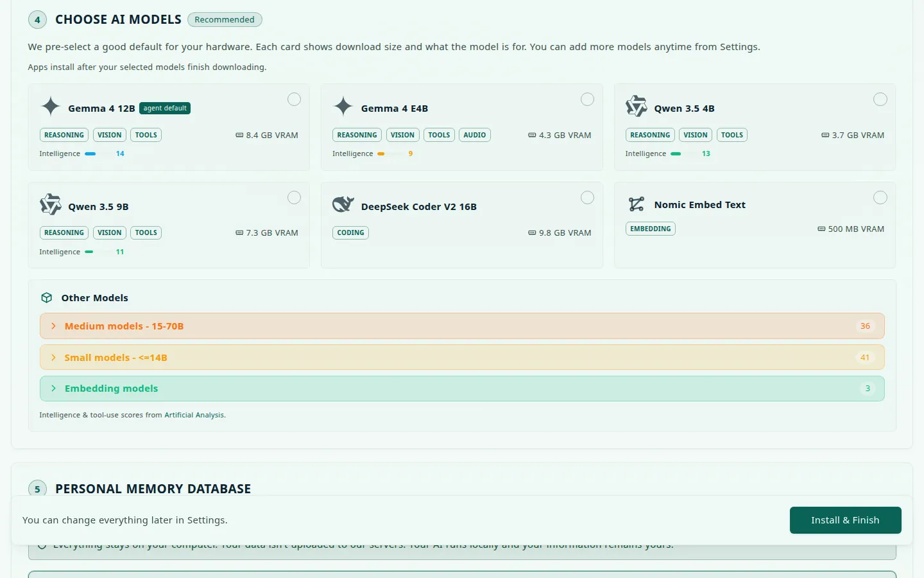
Task: Click the 41 count on Small models
Action: pyautogui.click(x=865, y=358)
